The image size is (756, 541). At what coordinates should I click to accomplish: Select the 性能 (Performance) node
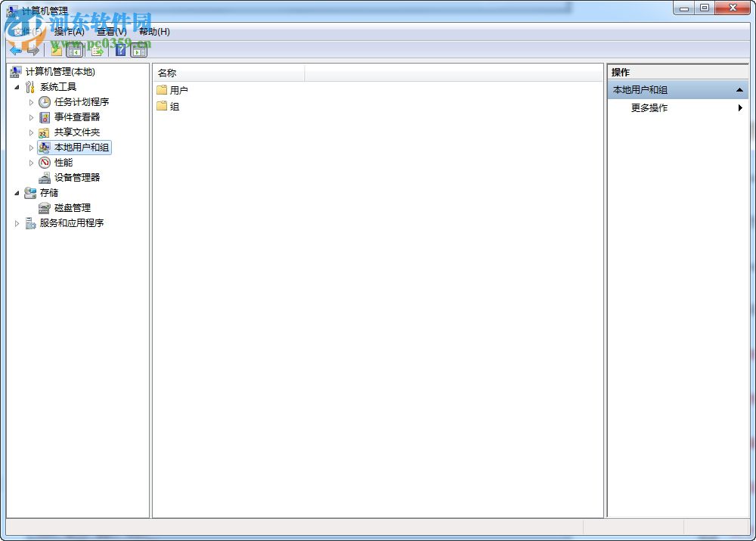pos(65,162)
